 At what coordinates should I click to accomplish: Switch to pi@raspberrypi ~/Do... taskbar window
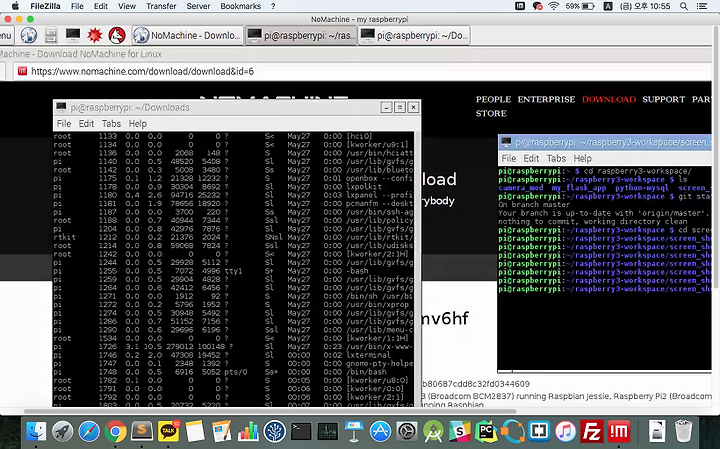[x=415, y=35]
